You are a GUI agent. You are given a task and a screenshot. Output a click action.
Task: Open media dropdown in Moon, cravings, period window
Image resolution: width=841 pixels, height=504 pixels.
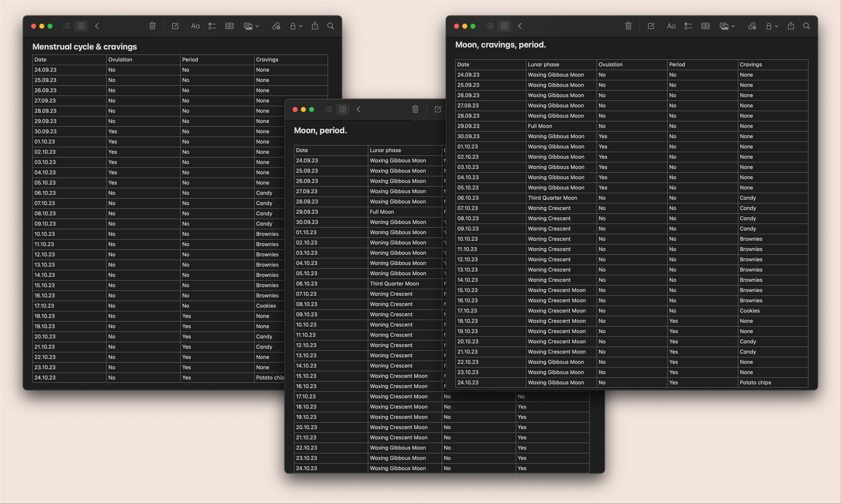[x=728, y=26]
